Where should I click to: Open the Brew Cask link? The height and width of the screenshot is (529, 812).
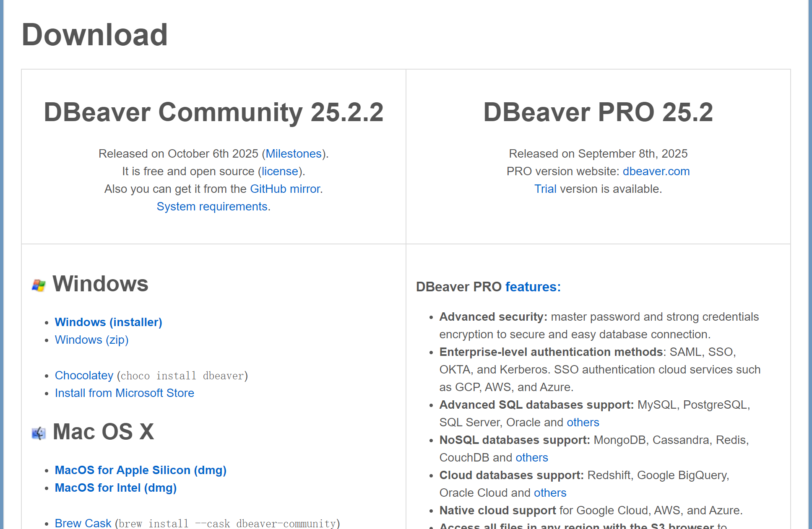coord(83,523)
